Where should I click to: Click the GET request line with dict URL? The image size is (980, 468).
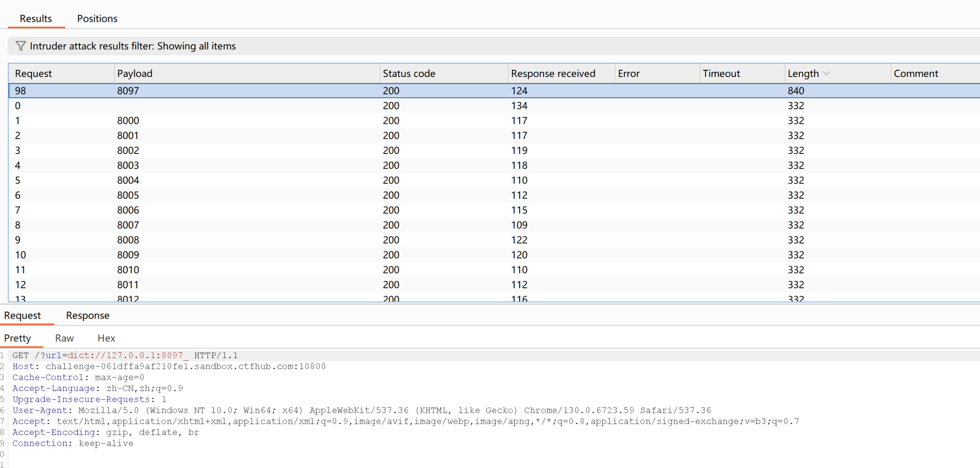[x=125, y=355]
